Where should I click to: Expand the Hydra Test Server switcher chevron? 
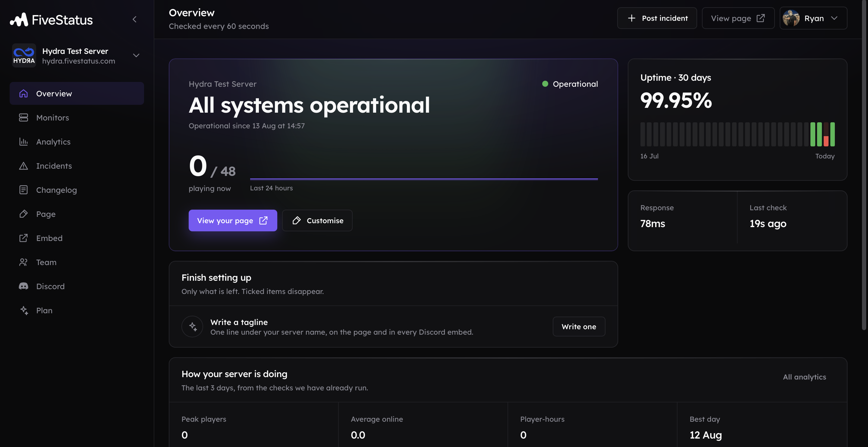point(136,56)
